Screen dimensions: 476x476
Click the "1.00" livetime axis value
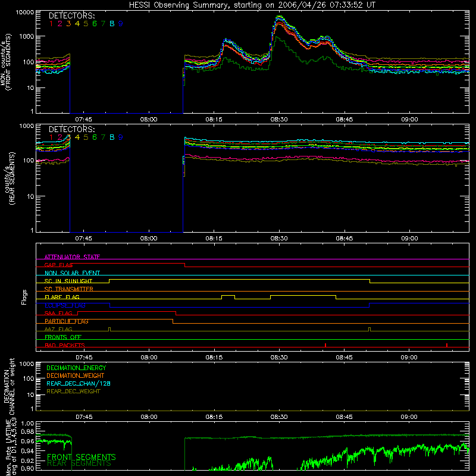pyautogui.click(x=27, y=423)
